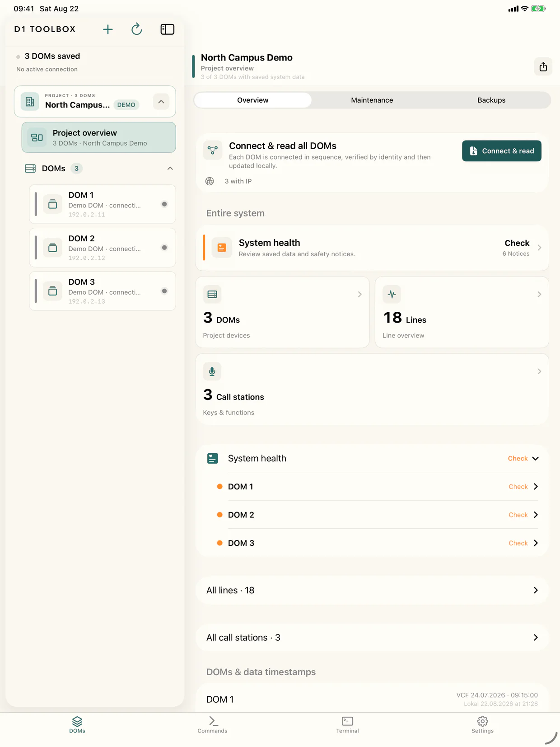Click the '3 with IP' label
The image size is (560, 747).
(238, 181)
